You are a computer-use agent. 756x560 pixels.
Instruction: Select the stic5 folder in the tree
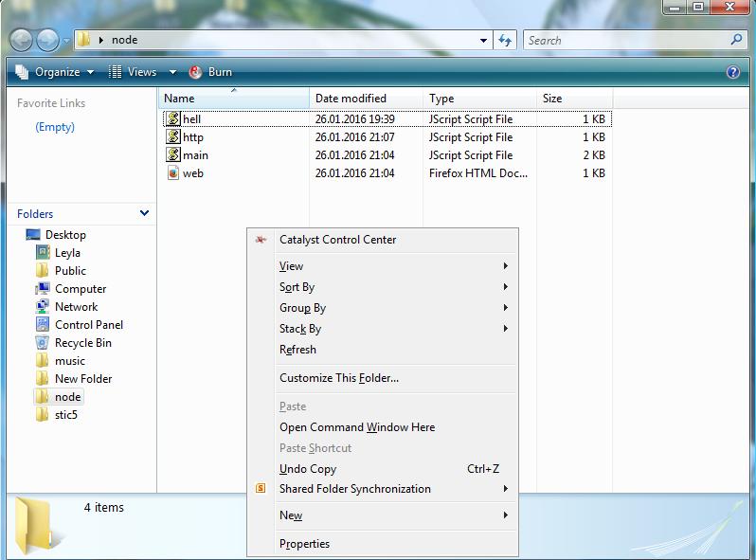pyautogui.click(x=66, y=415)
